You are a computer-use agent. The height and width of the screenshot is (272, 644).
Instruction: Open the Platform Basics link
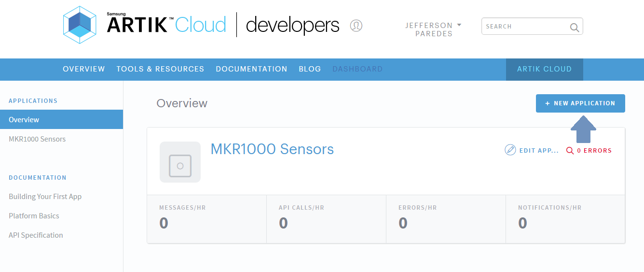point(34,215)
